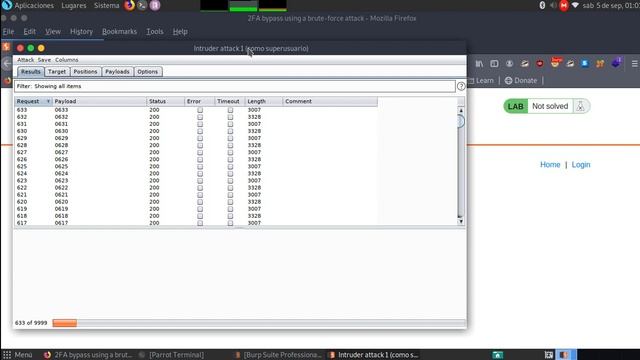
Task: Click the Firefox library icon in toolbar
Action: click(479, 64)
